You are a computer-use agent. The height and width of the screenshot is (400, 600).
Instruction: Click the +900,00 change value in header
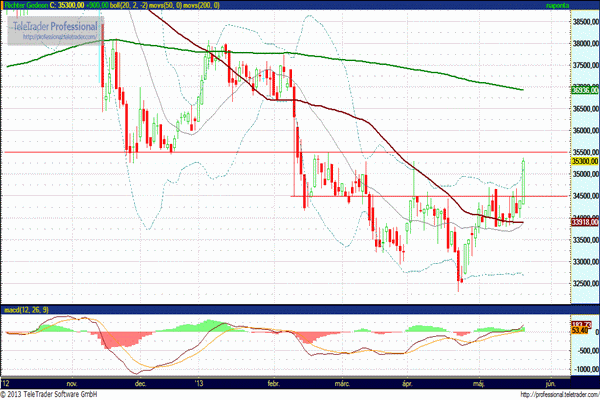point(97,5)
